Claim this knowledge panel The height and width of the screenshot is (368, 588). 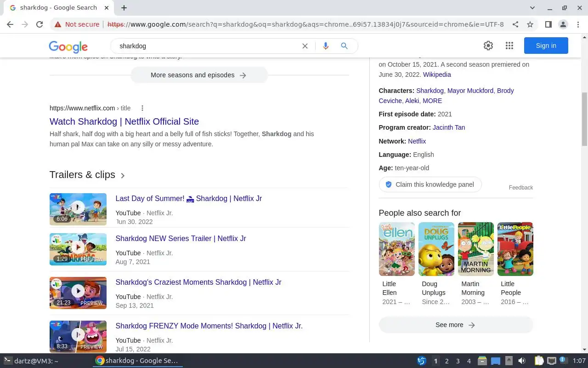pos(430,184)
